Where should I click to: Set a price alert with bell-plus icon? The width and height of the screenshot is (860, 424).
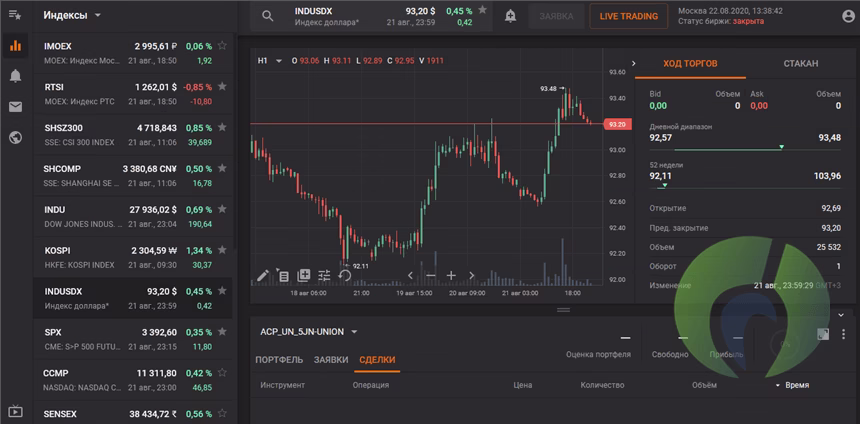(510, 16)
